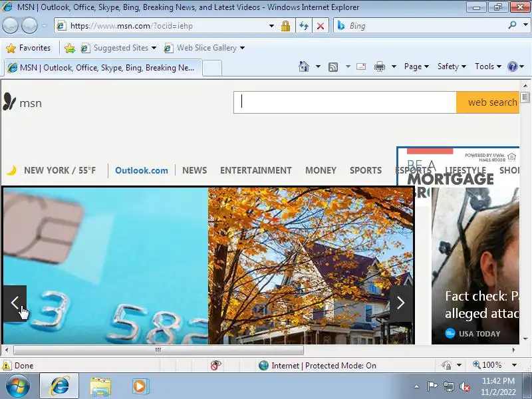
Task: Open Windows Explorer from taskbar
Action: tap(100, 386)
